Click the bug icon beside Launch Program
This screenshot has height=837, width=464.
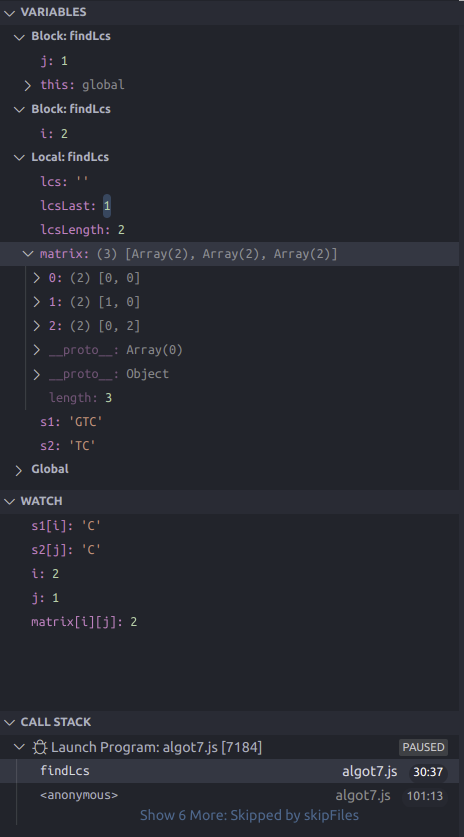(40, 747)
